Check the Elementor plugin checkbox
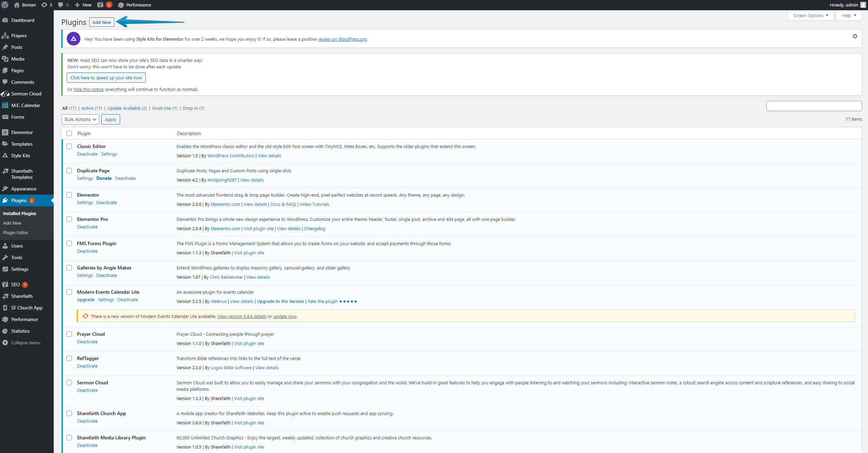Image resolution: width=868 pixels, height=453 pixels. point(69,195)
